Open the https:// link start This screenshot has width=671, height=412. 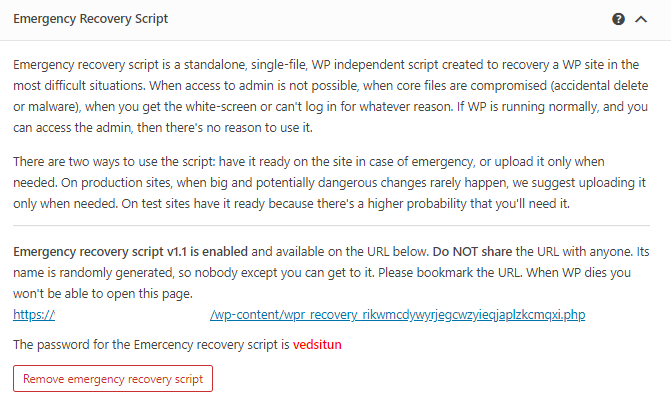(x=34, y=314)
